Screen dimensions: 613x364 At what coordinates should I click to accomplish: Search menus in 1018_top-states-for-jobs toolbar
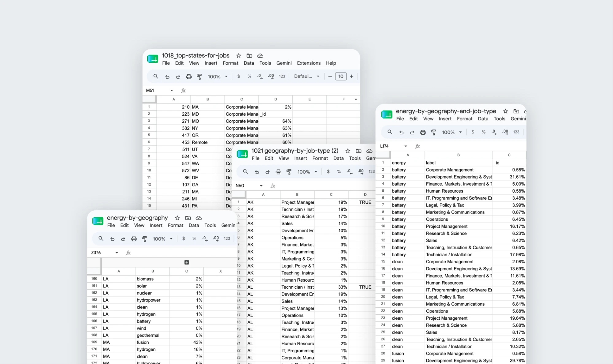pos(156,76)
